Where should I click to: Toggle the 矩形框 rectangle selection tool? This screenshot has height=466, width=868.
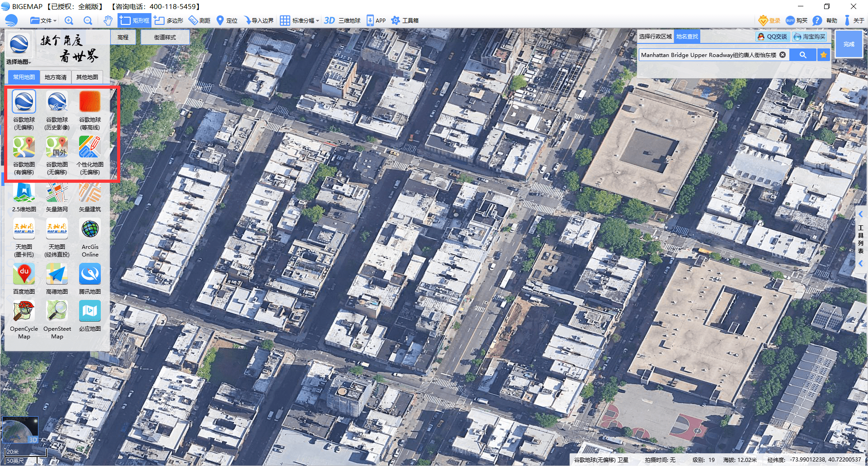(x=134, y=20)
